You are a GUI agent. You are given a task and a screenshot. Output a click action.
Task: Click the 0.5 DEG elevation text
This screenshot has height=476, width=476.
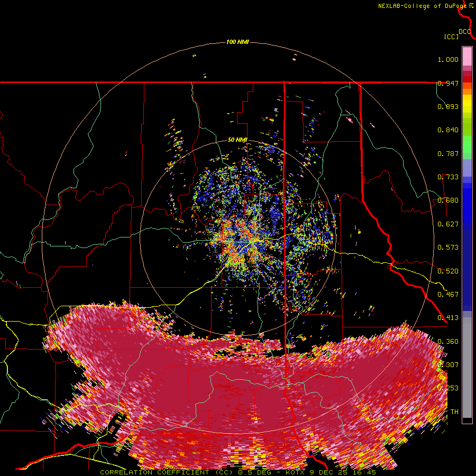(x=255, y=472)
